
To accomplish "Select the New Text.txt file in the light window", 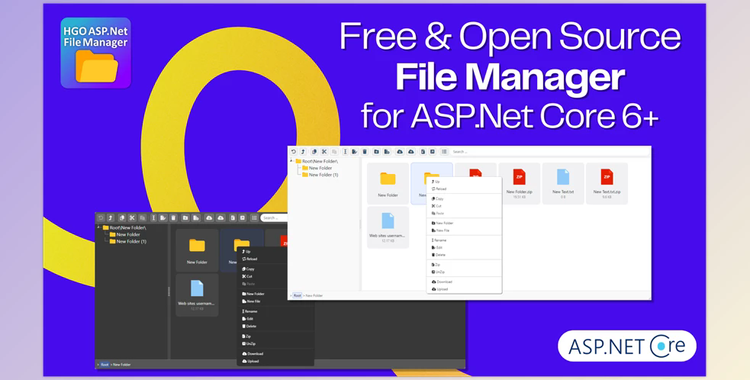I will pyautogui.click(x=563, y=183).
